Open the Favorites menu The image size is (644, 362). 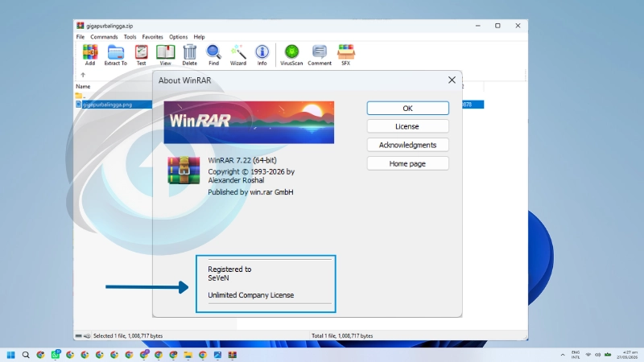(152, 37)
